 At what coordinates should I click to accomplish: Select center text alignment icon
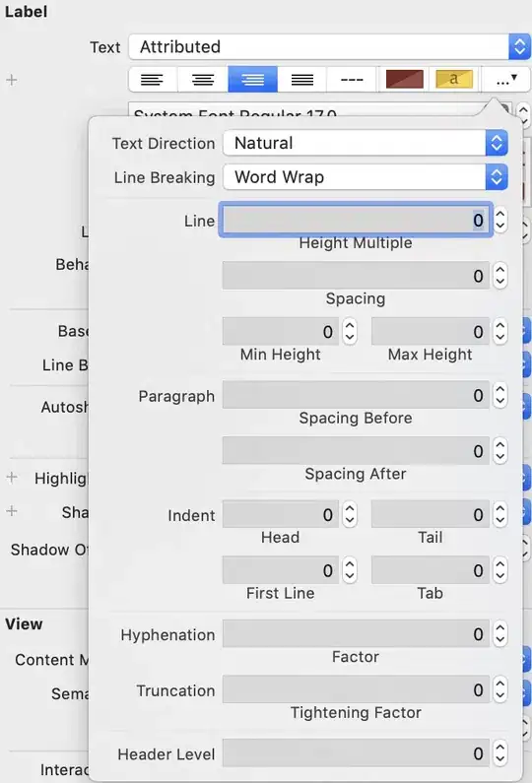click(x=203, y=80)
